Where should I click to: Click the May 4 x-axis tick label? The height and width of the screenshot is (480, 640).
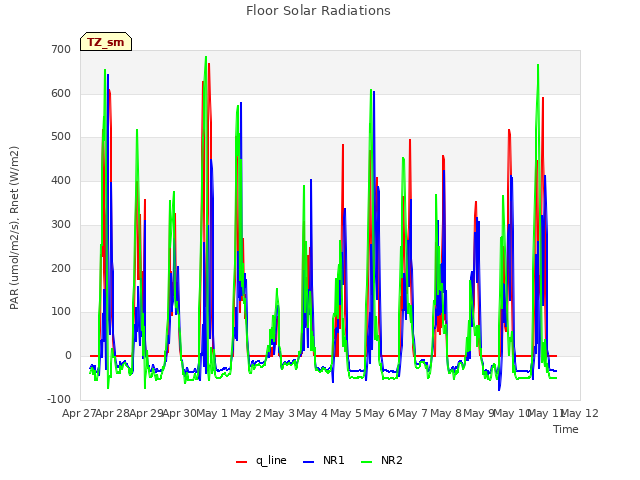pos(312,413)
